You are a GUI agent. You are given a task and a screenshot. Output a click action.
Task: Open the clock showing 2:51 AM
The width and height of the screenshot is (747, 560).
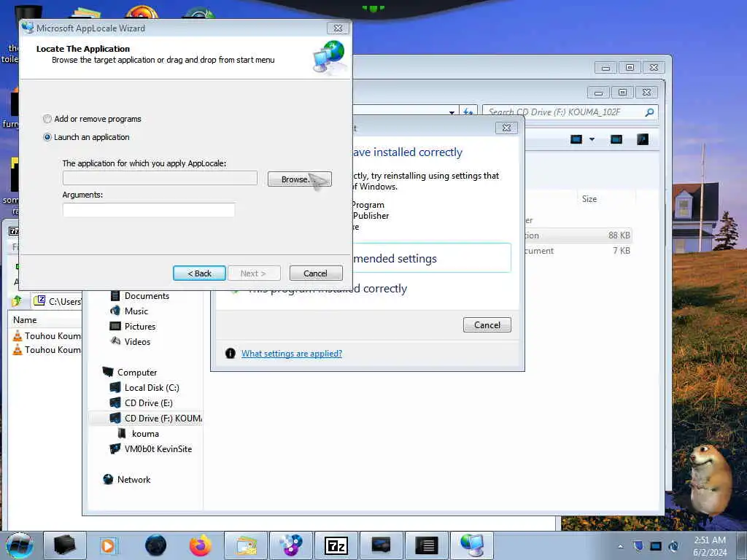click(x=710, y=546)
